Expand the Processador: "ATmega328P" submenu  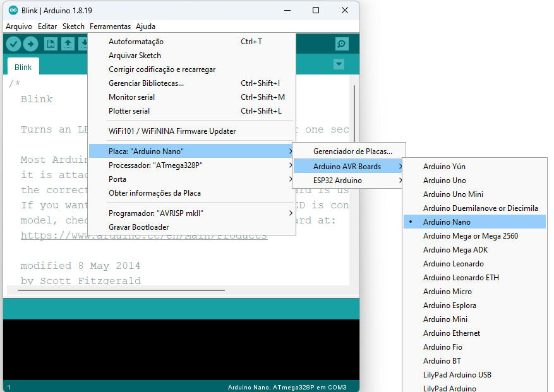[192, 165]
